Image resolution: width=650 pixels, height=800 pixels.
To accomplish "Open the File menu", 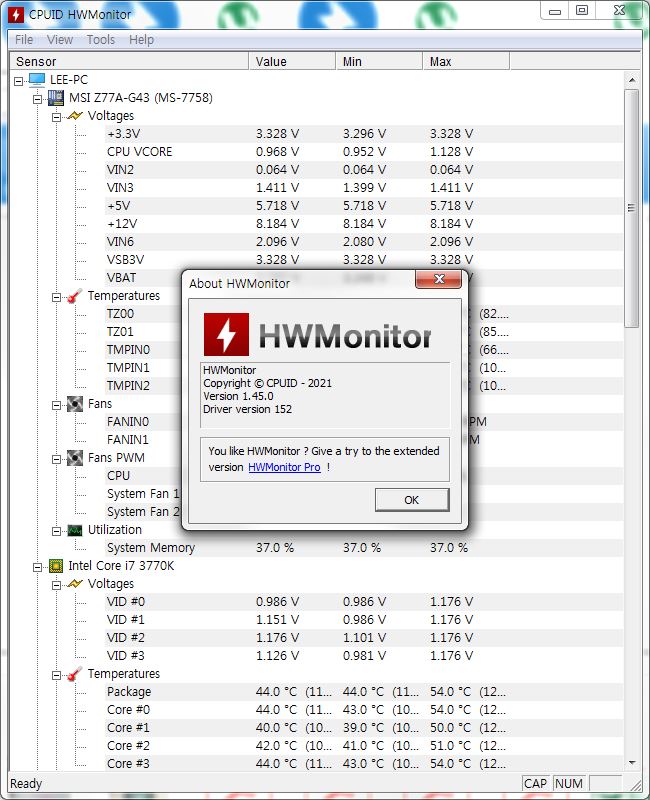I will (x=24, y=40).
